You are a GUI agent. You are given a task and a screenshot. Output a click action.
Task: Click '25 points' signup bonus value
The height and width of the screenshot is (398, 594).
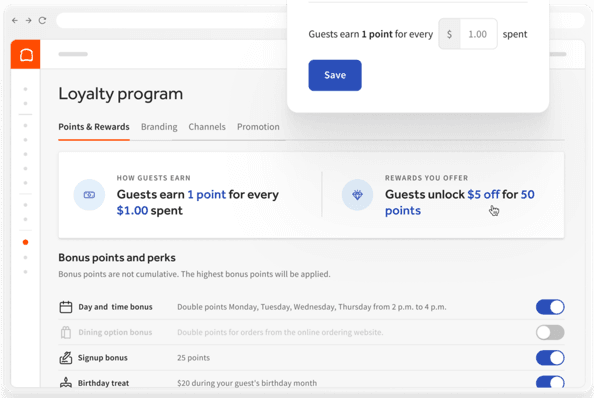pos(193,357)
